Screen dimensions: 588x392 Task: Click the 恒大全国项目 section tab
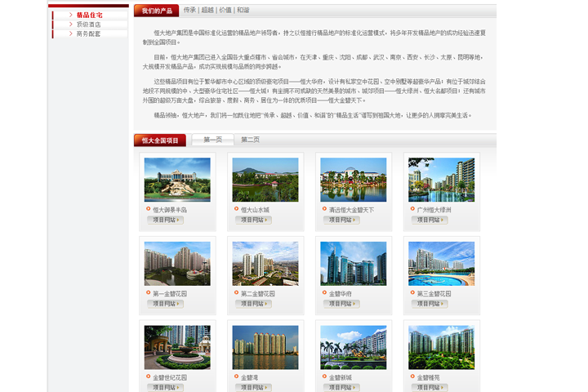pyautogui.click(x=160, y=140)
